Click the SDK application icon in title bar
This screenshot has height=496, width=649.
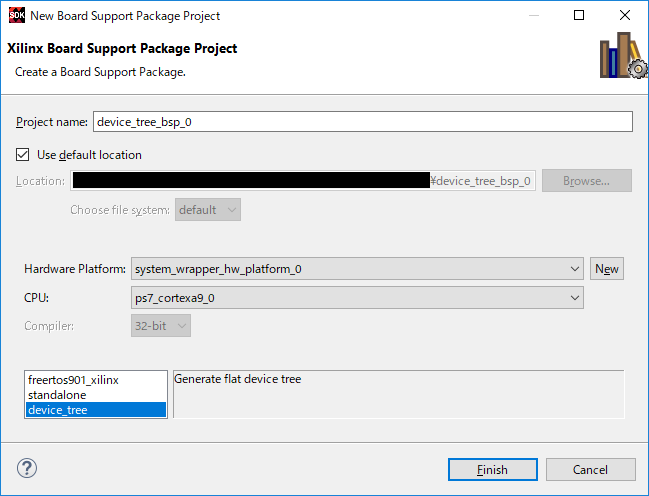pos(17,15)
